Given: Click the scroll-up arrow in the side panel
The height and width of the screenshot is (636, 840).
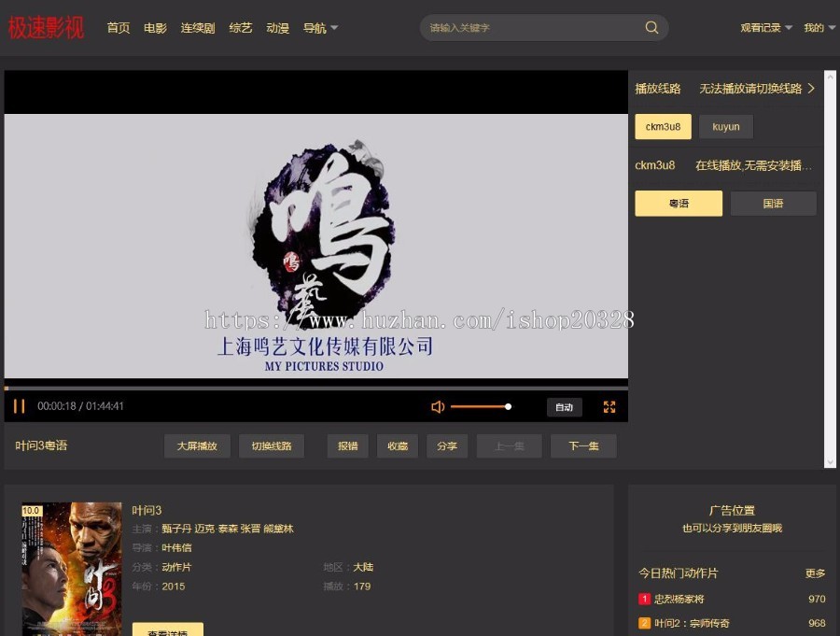Looking at the screenshot, I should (830, 78).
